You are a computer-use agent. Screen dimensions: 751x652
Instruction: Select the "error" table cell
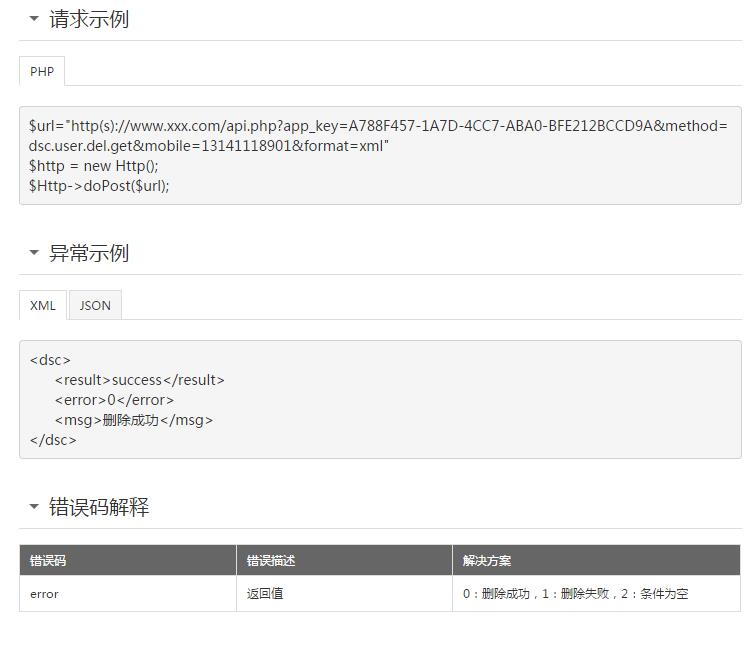45,594
